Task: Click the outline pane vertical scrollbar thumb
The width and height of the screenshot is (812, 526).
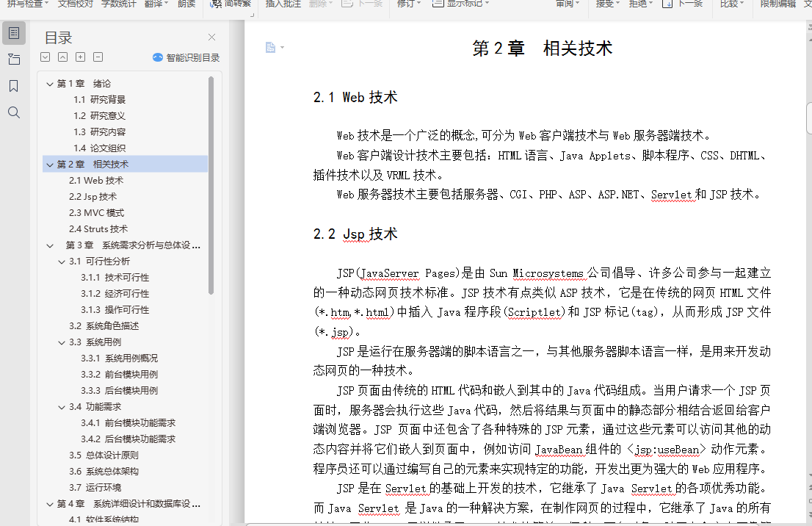Action: 211,186
